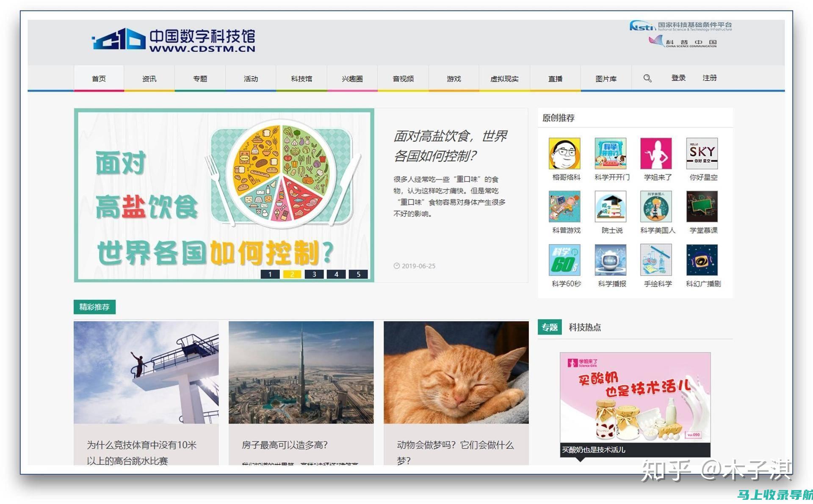813x504 pixels.
Task: Open the 科学开开门 channel icon
Action: (610, 153)
